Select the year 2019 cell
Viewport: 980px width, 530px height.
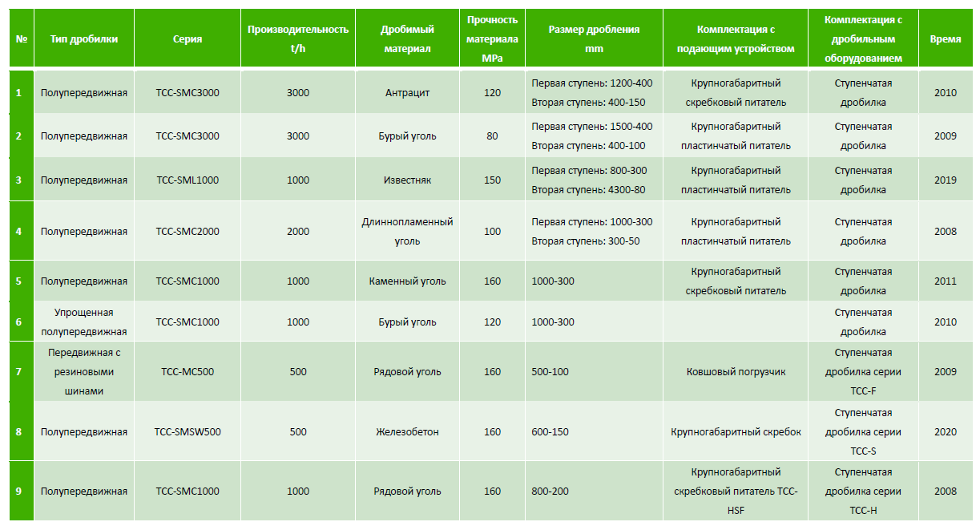(x=945, y=180)
